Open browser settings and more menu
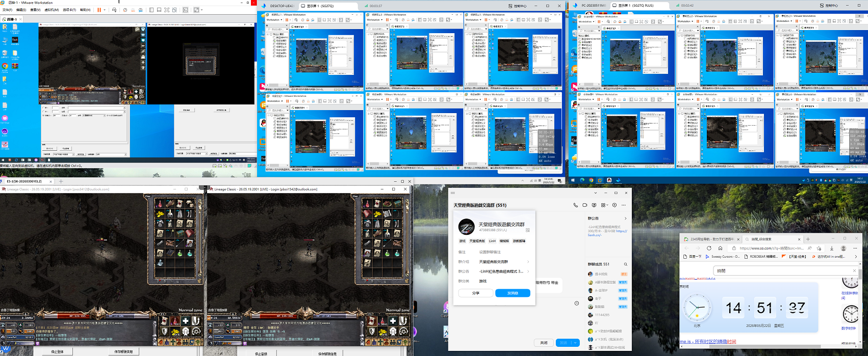 [855, 248]
